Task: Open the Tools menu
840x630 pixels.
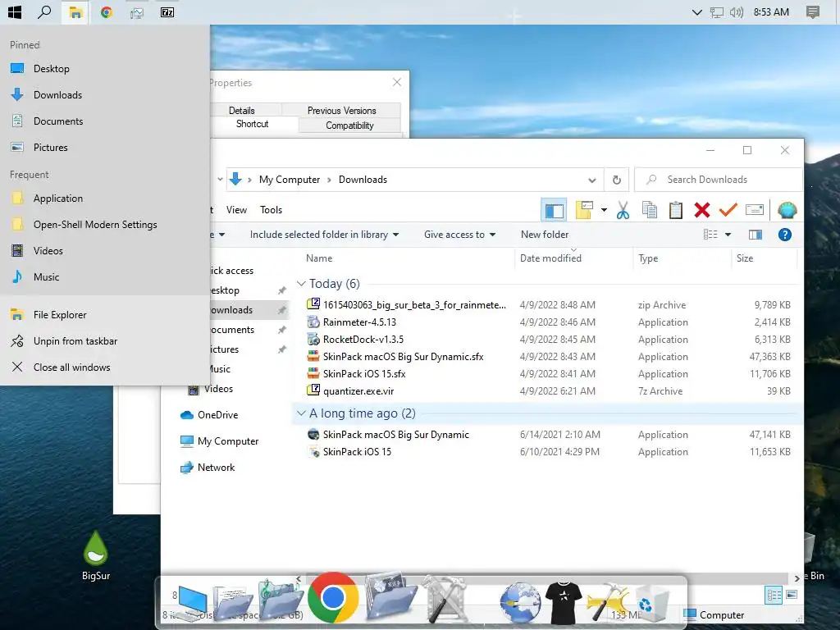Action: [271, 210]
